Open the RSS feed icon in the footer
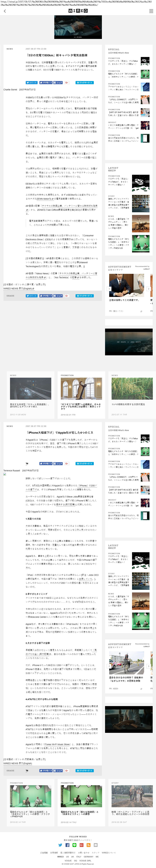156x868 pixels. coord(88,845)
